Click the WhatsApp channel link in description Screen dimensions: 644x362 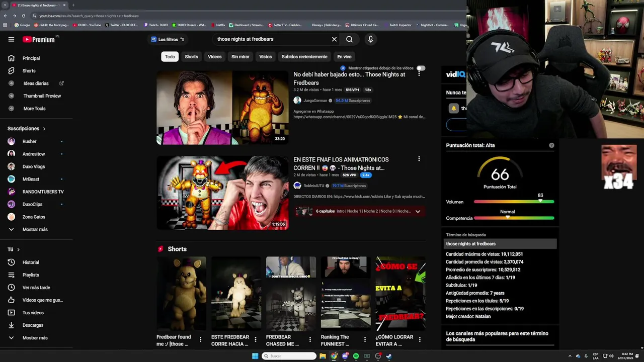[x=345, y=117]
